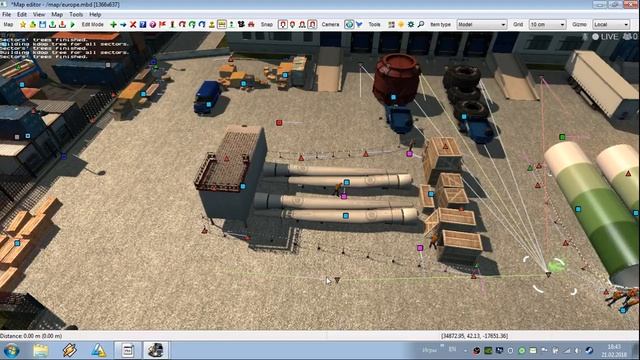The image size is (640, 360).
Task: Select the cyan marker on the blue van
Action: coord(209,104)
